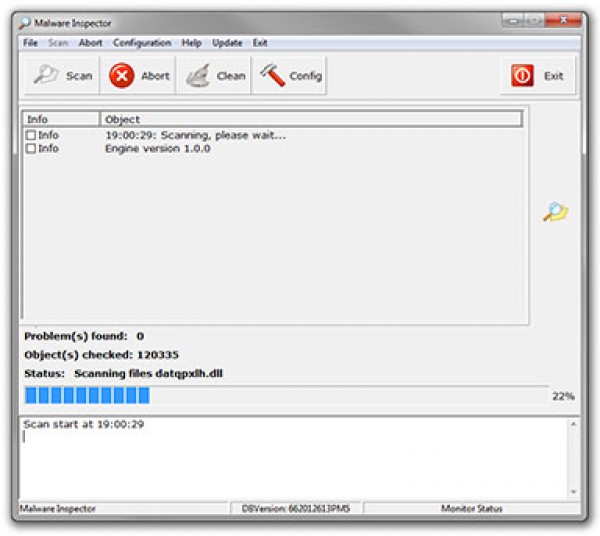Click the Scan magnifier toolbar button

(x=62, y=75)
